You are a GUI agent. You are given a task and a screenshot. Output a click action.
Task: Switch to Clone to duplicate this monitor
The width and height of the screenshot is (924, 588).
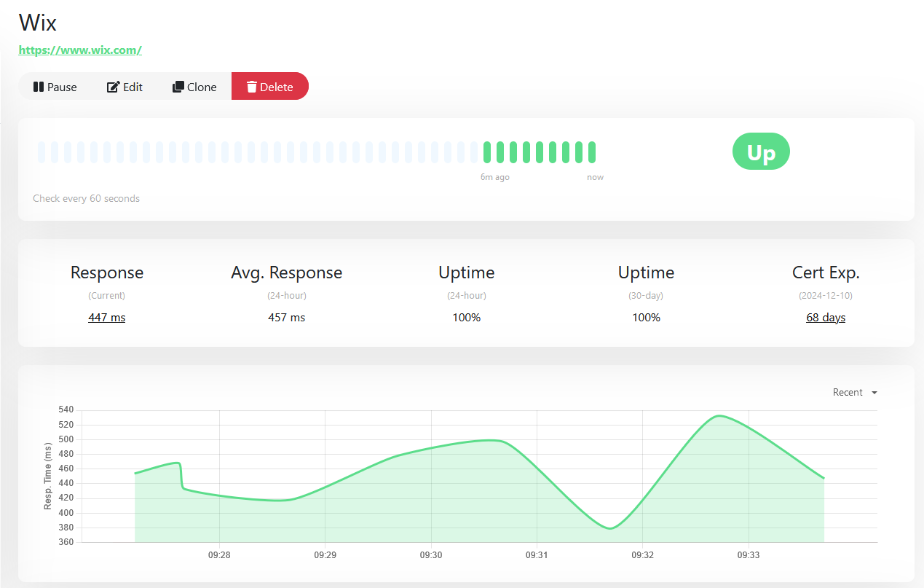194,87
